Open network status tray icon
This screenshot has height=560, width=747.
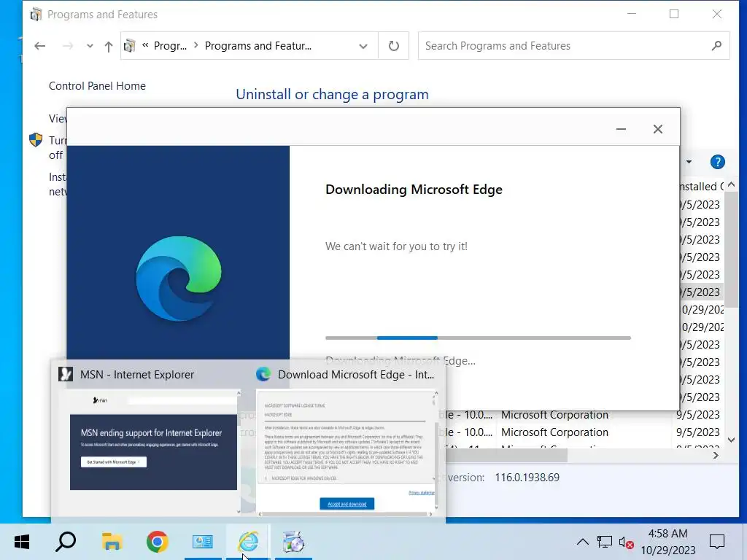point(605,542)
